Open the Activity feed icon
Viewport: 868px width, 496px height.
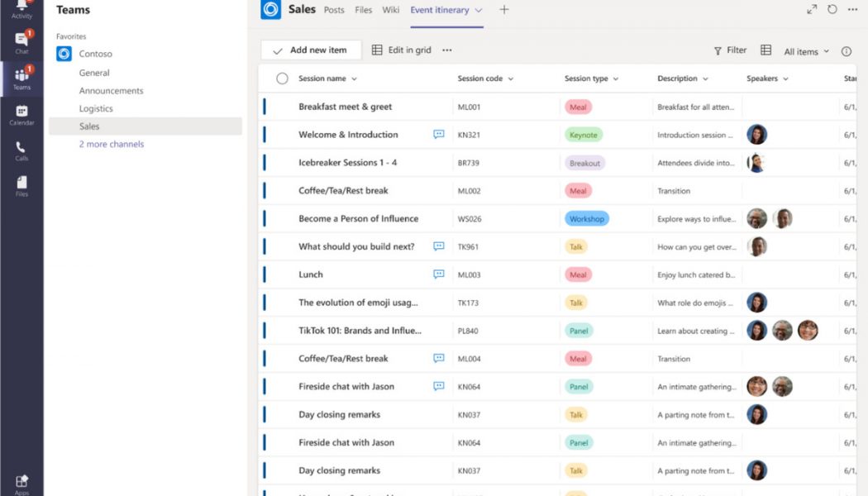tap(21, 8)
